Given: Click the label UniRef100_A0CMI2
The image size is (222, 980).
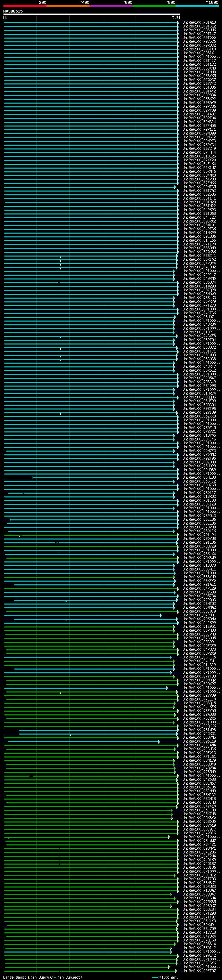Looking at the screenshot, I should 199,875.
